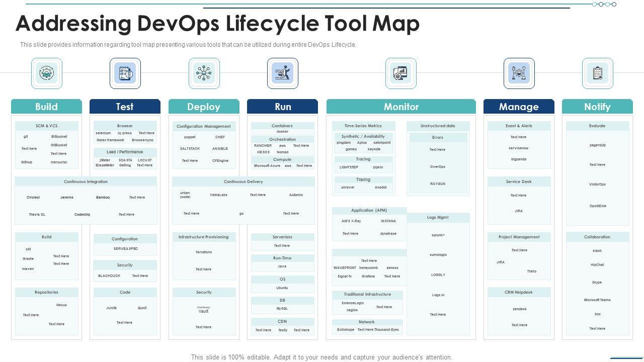The width and height of the screenshot is (644, 362).
Task: Click the 'zendesk' tool name
Action: (x=520, y=309)
